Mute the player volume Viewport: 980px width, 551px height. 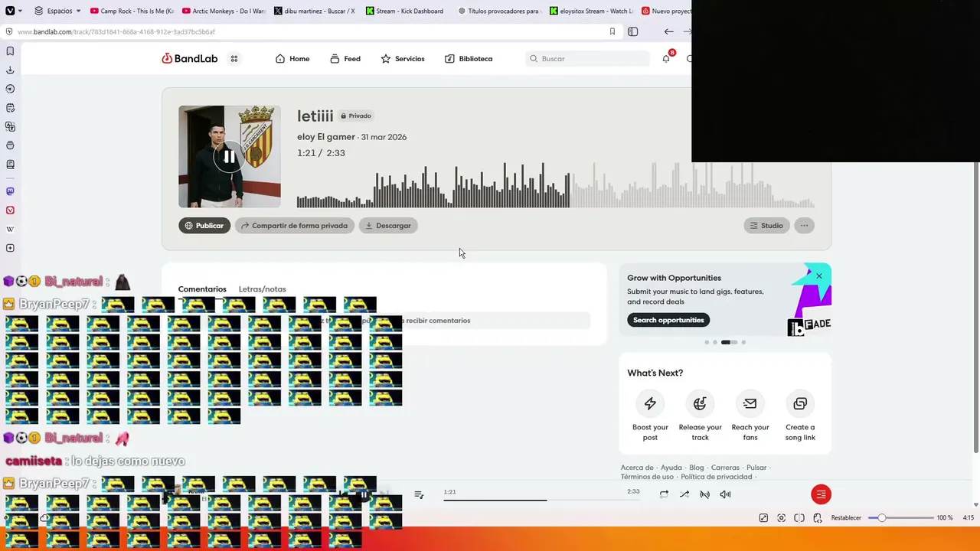point(725,494)
